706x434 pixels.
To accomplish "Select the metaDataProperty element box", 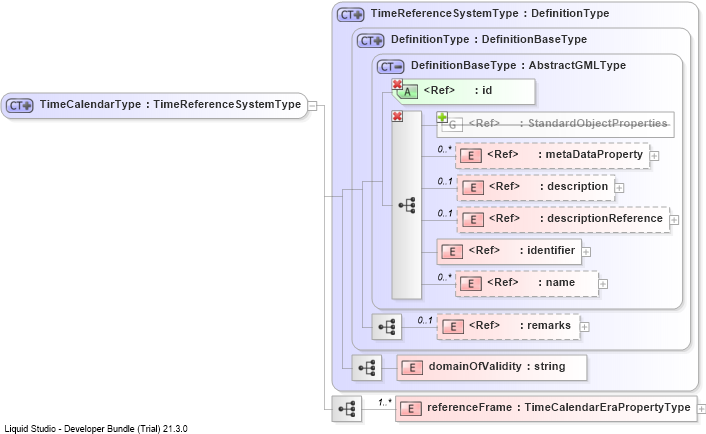I will point(552,156).
